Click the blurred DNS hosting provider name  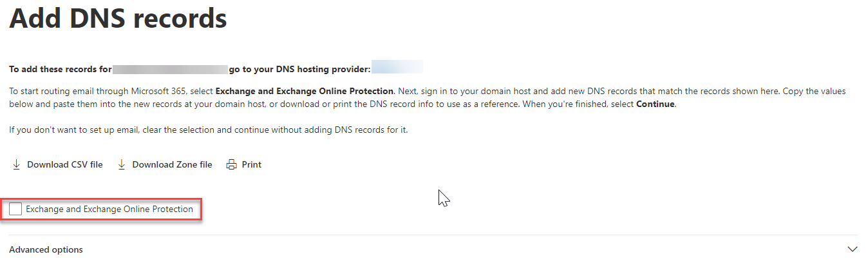[x=397, y=67]
